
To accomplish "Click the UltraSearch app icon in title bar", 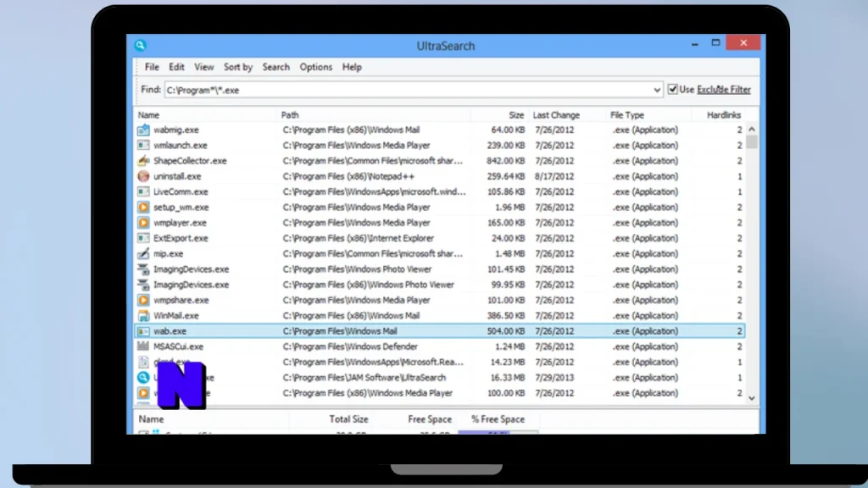I will point(140,46).
